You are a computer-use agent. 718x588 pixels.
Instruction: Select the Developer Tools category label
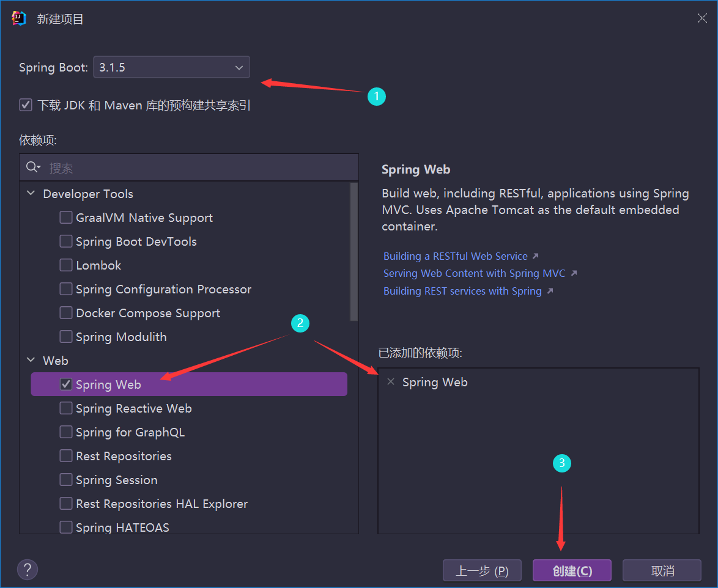(88, 194)
